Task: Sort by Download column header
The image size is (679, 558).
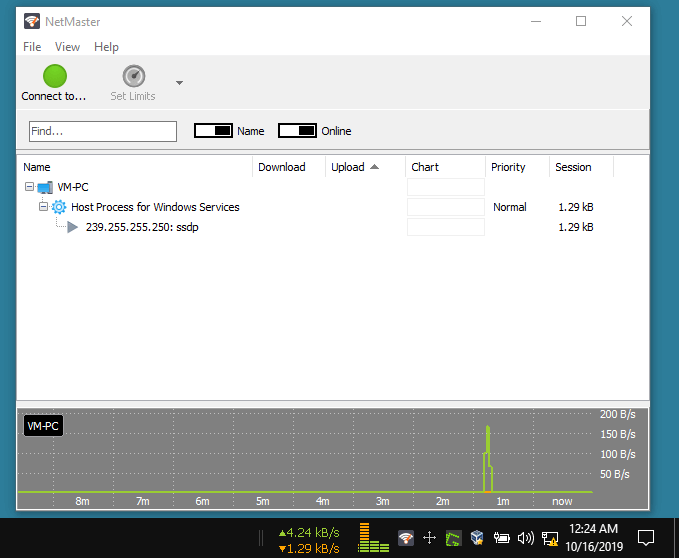Action: click(289, 167)
